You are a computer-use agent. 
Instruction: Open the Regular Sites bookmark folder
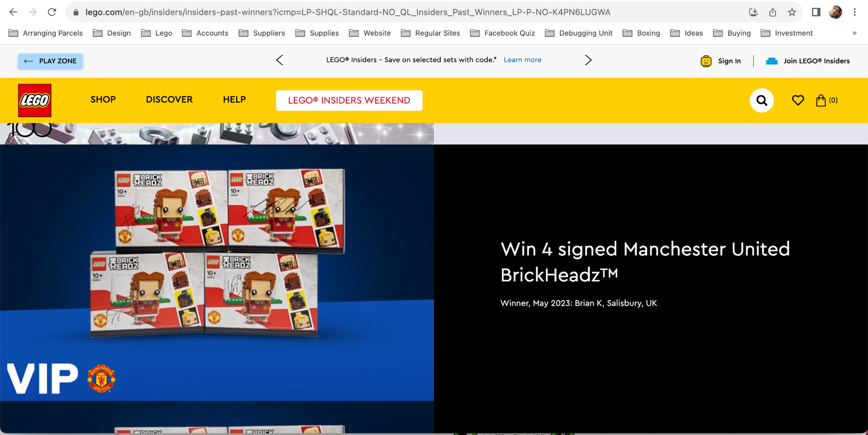tap(430, 33)
